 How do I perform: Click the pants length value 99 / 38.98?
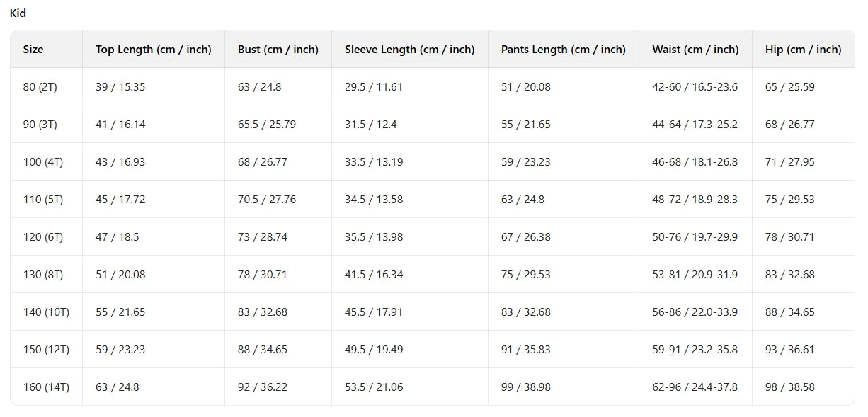point(525,387)
